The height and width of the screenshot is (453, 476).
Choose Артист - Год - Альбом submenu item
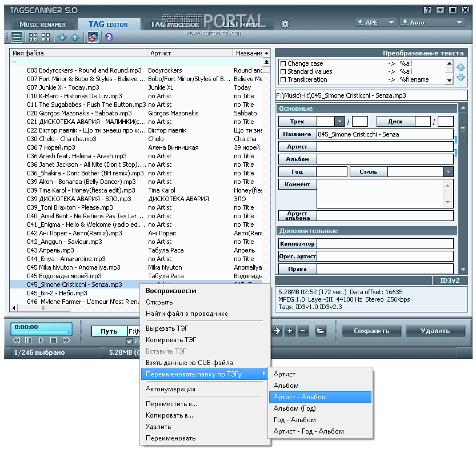pyautogui.click(x=320, y=431)
